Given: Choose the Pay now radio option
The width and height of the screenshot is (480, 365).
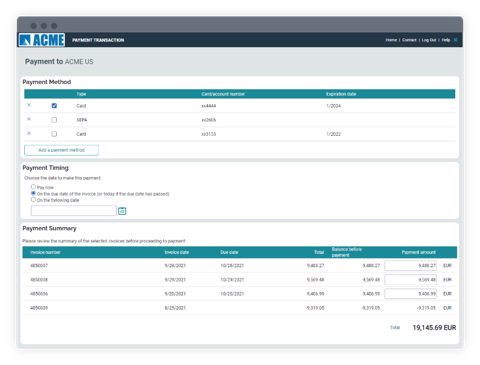Looking at the screenshot, I should 33,187.
